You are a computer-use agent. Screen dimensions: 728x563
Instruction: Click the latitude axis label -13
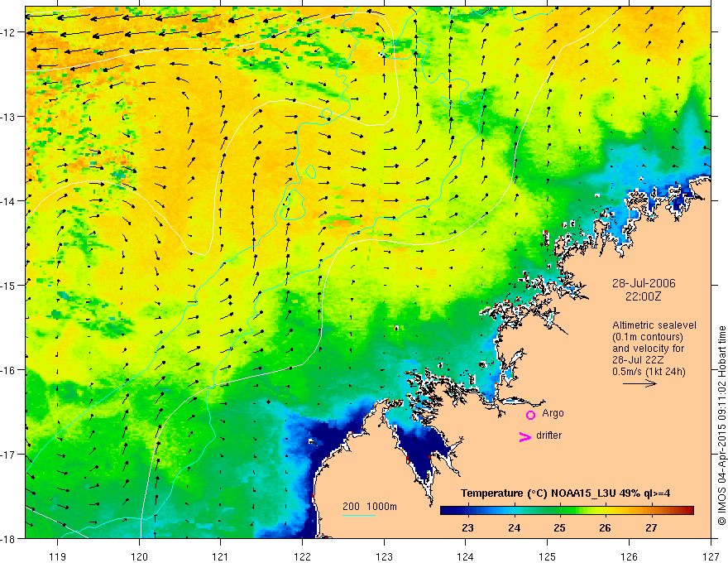9,117
